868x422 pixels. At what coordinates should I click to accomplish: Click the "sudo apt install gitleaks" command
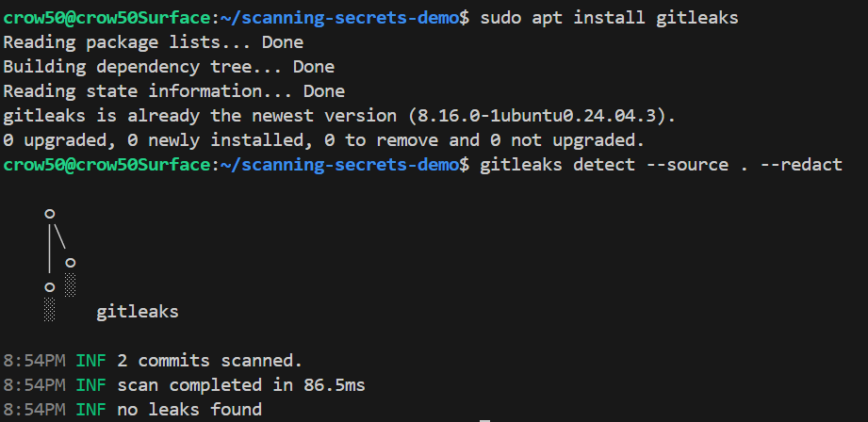(610, 18)
